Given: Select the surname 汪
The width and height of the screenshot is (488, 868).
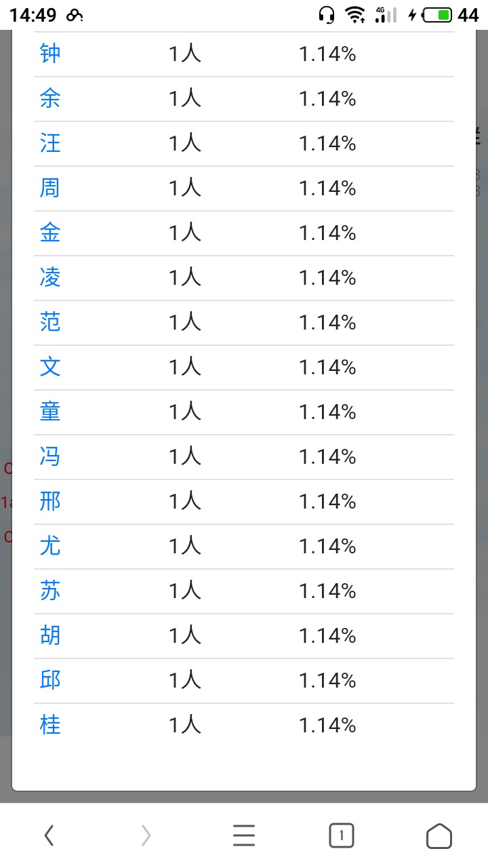Looking at the screenshot, I should click(50, 143).
